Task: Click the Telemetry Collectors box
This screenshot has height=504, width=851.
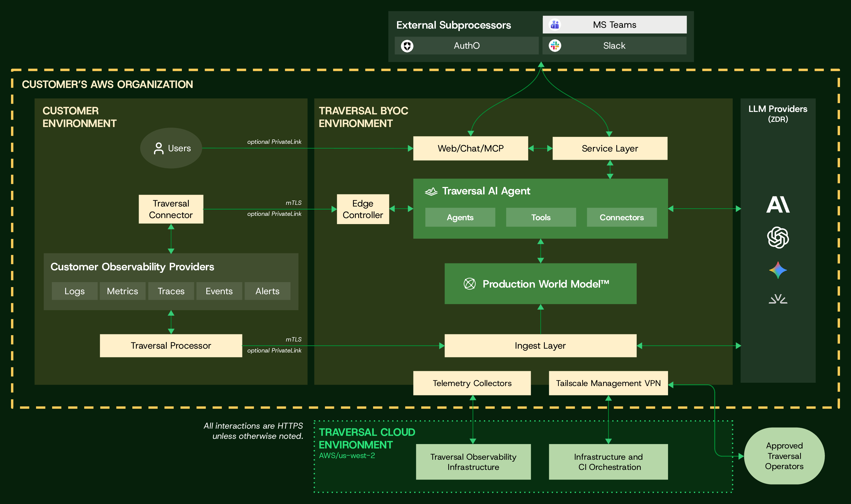Action: click(x=472, y=383)
